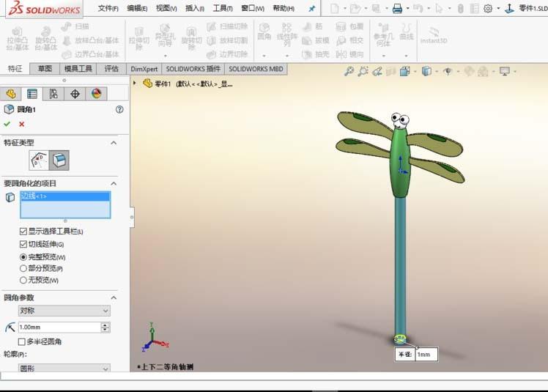Screen dimensions: 548x392
Task: Select 边线<1> in the selection list
Action: [x=65, y=196]
